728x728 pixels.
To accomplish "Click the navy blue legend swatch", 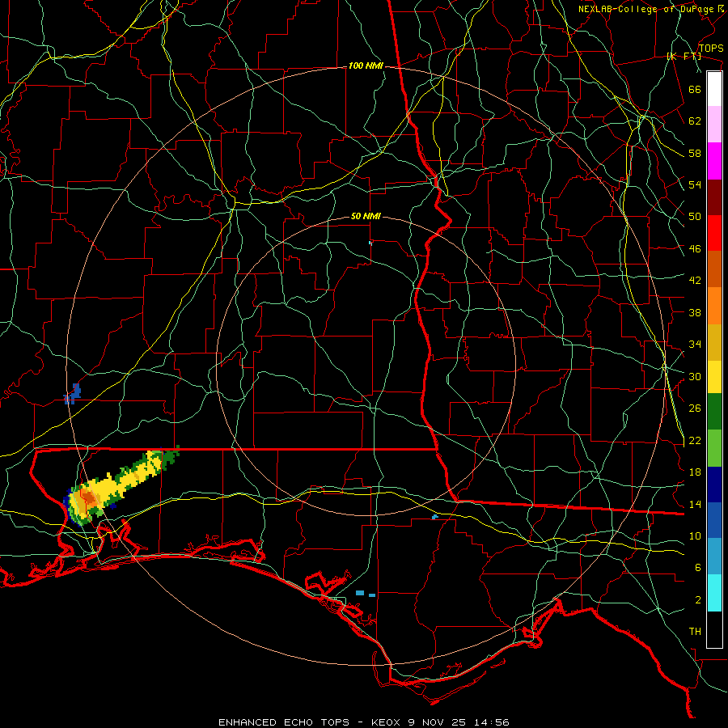I will 714,485.
